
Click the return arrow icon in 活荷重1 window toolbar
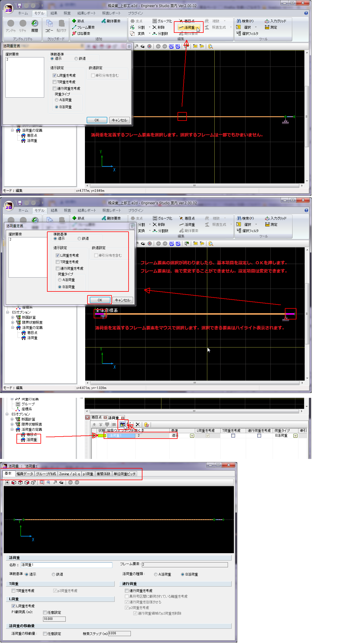pyautogui.click(x=61, y=482)
